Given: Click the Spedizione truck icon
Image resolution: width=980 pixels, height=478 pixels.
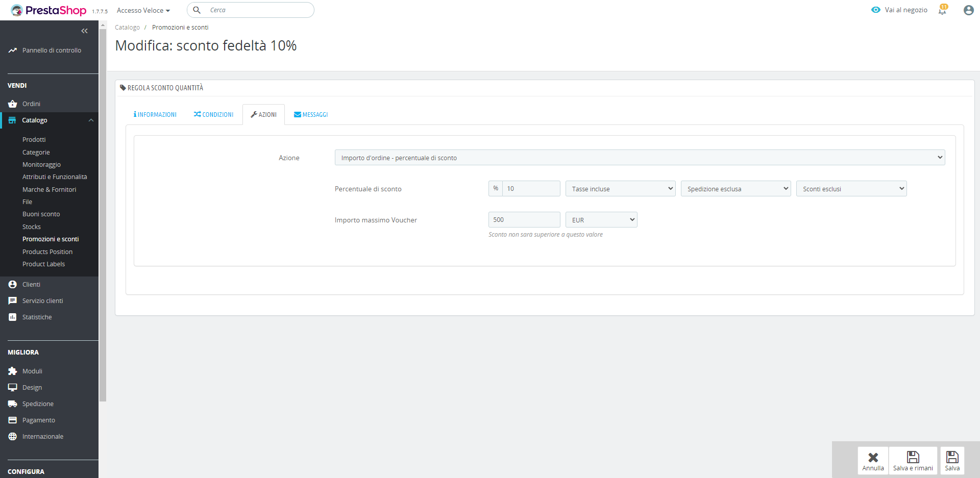Looking at the screenshot, I should pos(13,404).
